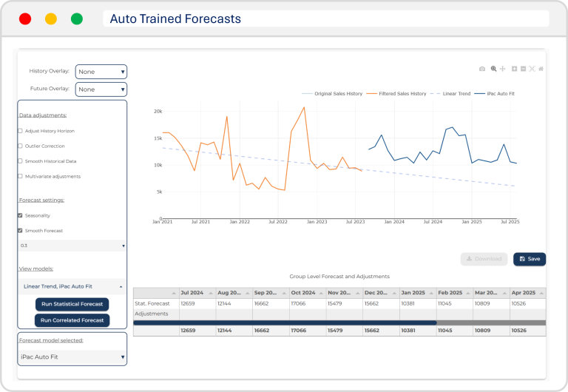Click the Run Statistical Forecast button
The image size is (568, 392).
(x=72, y=305)
